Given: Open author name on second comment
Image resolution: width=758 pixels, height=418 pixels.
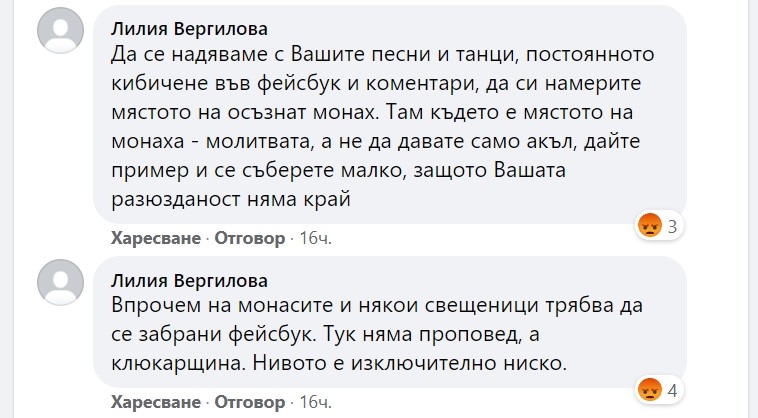Looking at the screenshot, I should pyautogui.click(x=189, y=281).
